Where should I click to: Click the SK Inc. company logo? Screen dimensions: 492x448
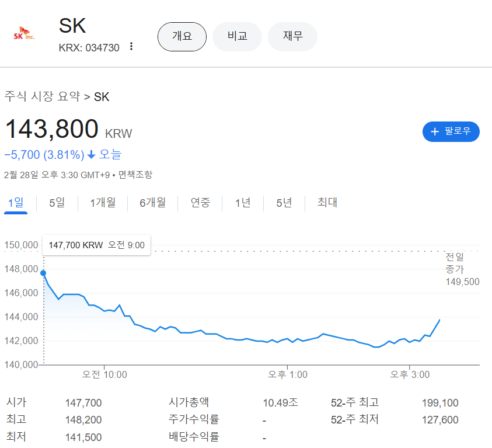point(23,33)
